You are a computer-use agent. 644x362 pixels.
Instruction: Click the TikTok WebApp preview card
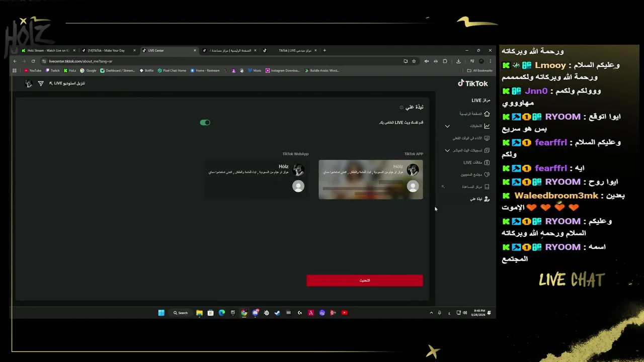[256, 179]
